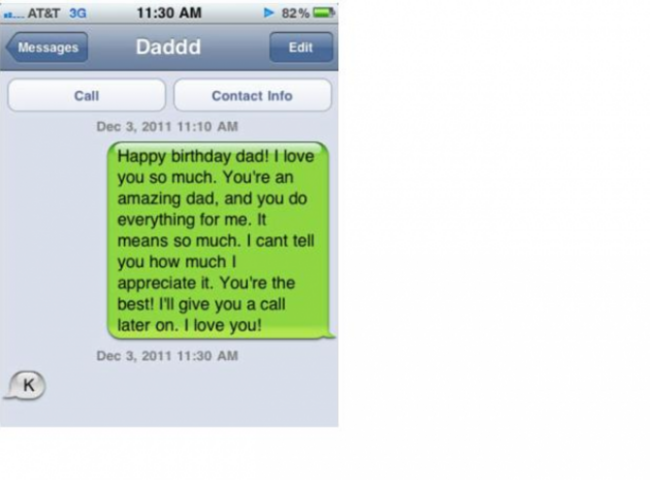Image resolution: width=650 pixels, height=480 pixels.
Task: Tap the Dec 3, 2011 11:30 AM timestamp
Action: 167,356
